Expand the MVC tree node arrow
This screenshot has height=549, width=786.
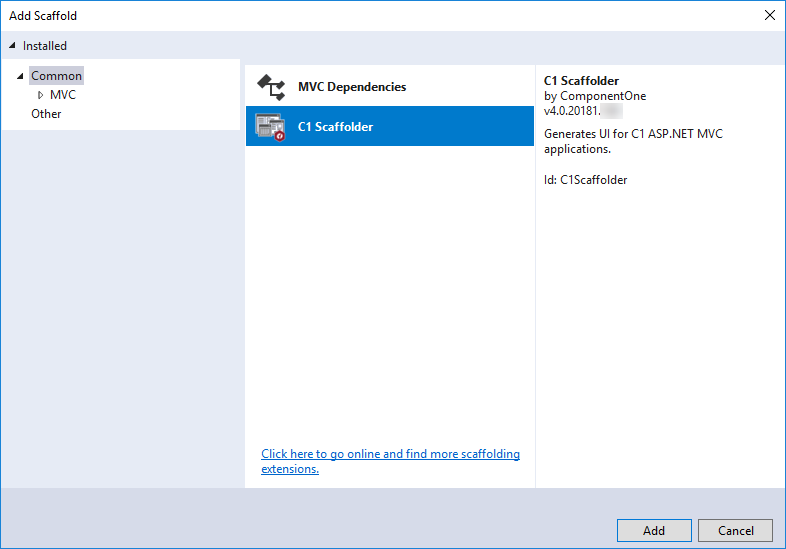coord(40,95)
